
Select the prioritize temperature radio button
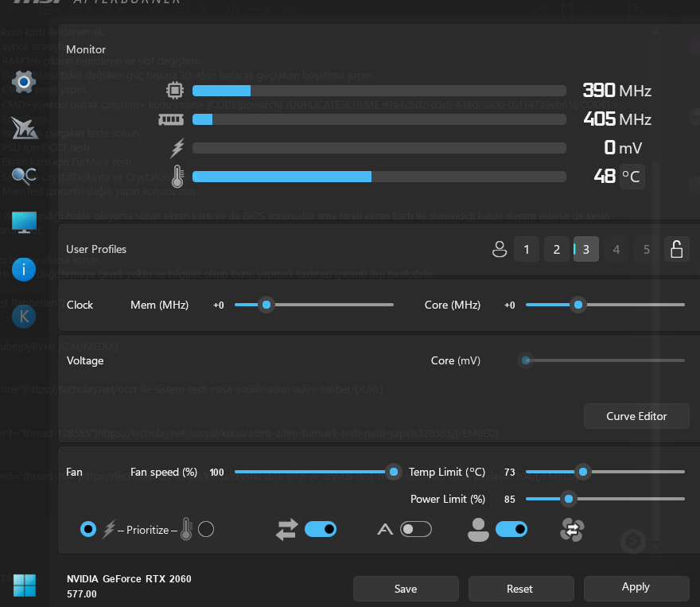coord(206,529)
